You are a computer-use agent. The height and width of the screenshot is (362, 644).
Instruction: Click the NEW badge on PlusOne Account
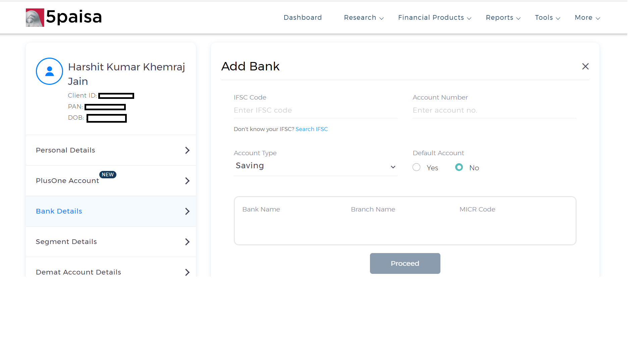pyautogui.click(x=108, y=175)
